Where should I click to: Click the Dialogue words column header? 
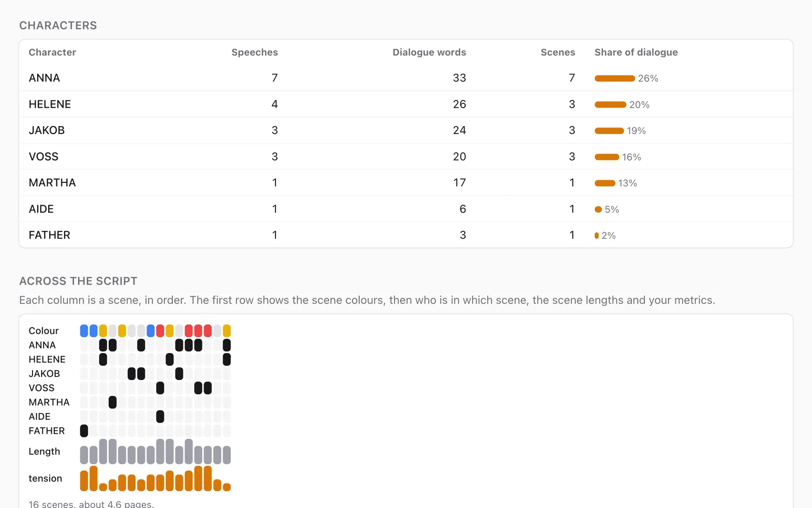tap(429, 52)
